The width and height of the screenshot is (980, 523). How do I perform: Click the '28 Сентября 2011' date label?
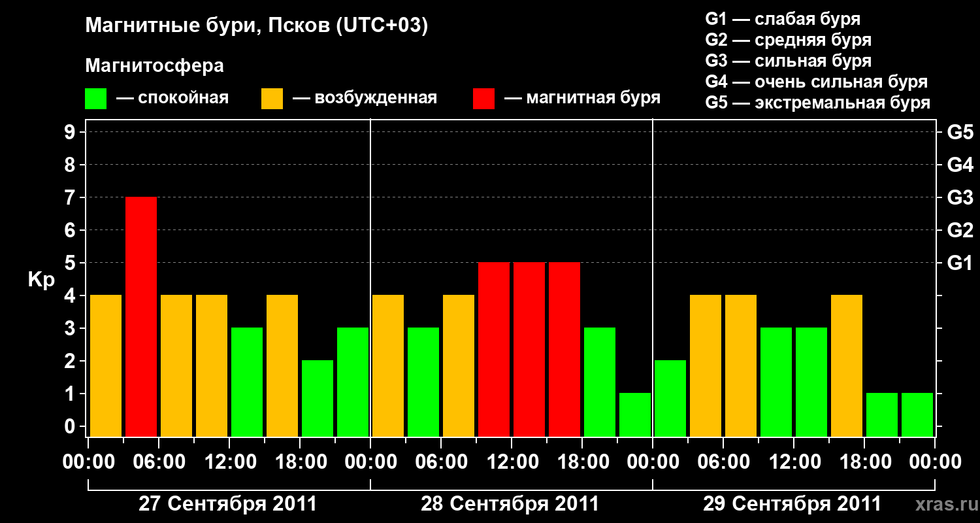510,504
